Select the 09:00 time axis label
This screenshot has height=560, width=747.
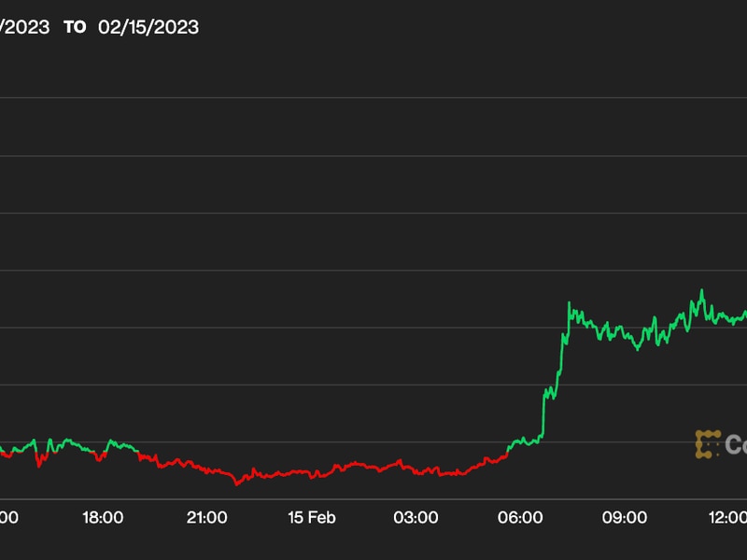point(625,517)
